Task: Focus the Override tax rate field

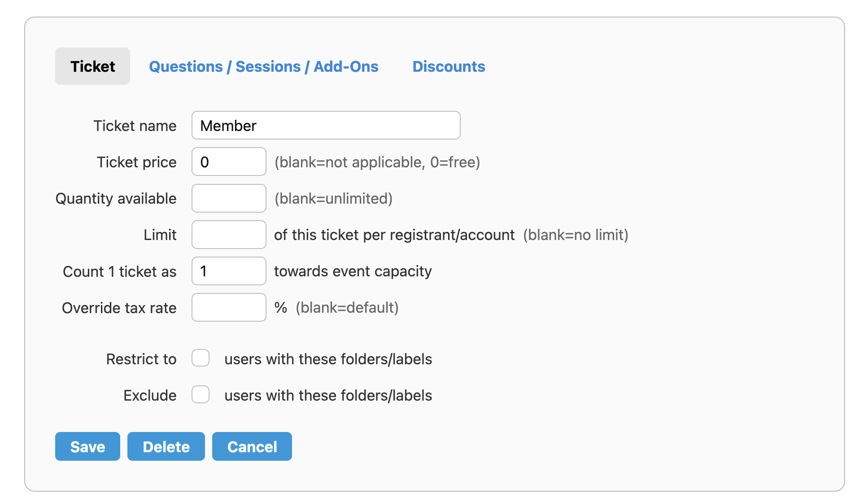Action: (229, 307)
